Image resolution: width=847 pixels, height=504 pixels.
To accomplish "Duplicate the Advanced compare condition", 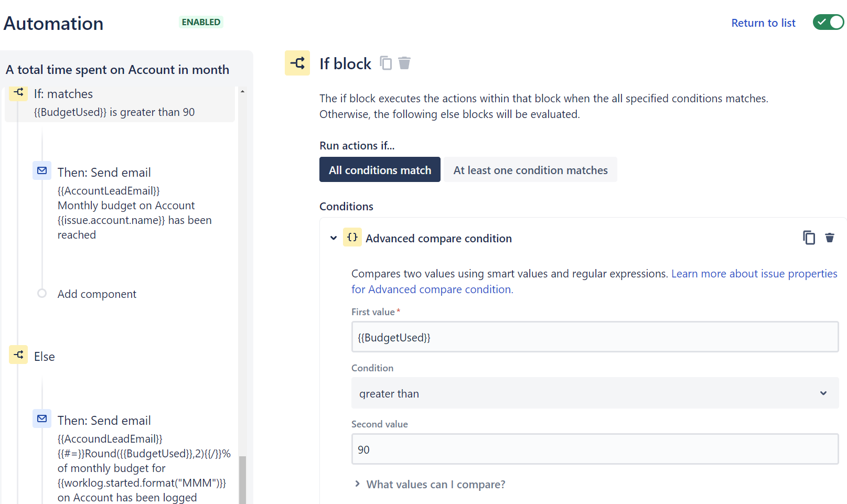I will coord(809,238).
